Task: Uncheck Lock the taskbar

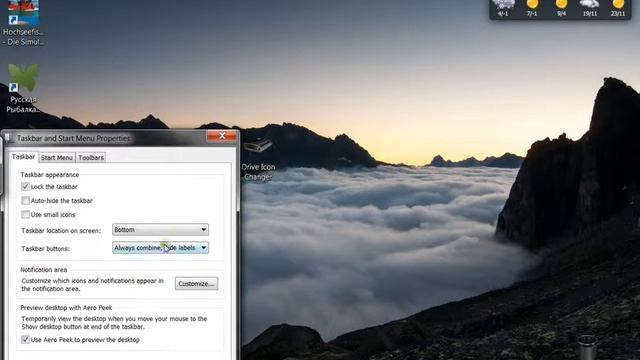Action: pos(25,187)
